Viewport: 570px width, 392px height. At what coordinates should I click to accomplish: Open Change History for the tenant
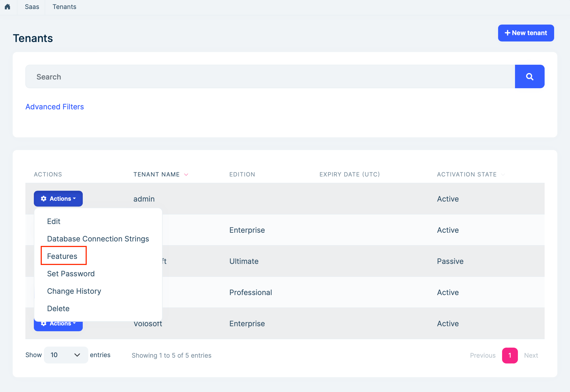tap(74, 291)
